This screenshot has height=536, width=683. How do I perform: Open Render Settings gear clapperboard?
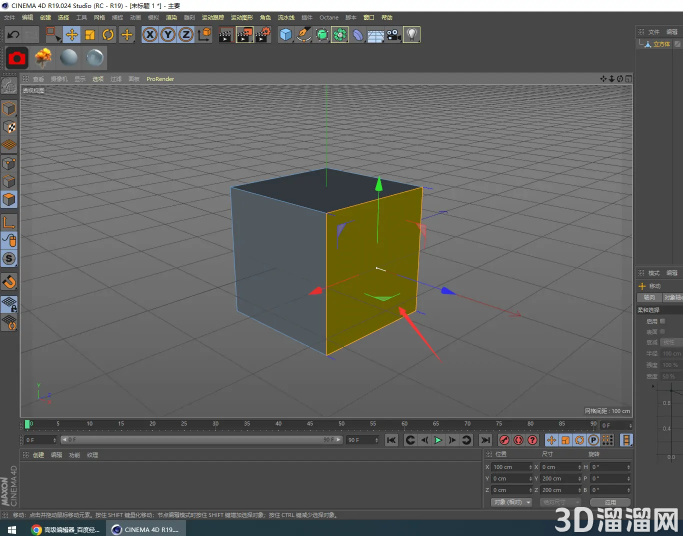pos(263,34)
